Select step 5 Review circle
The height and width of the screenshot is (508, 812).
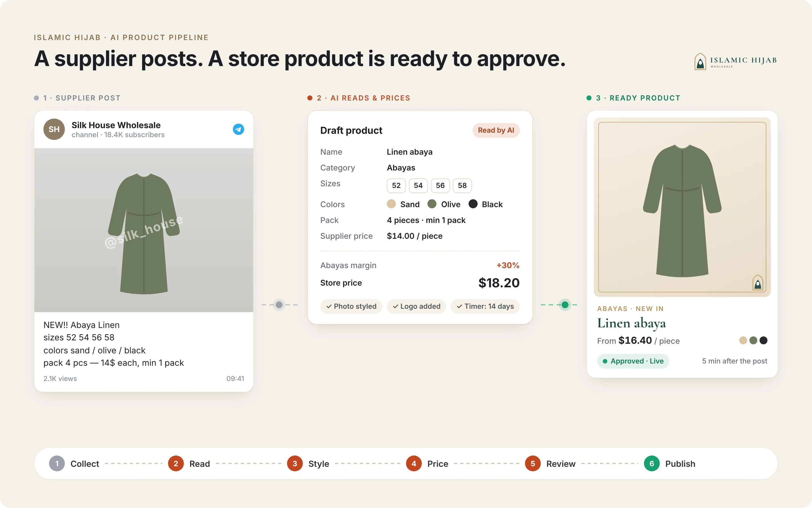click(533, 464)
